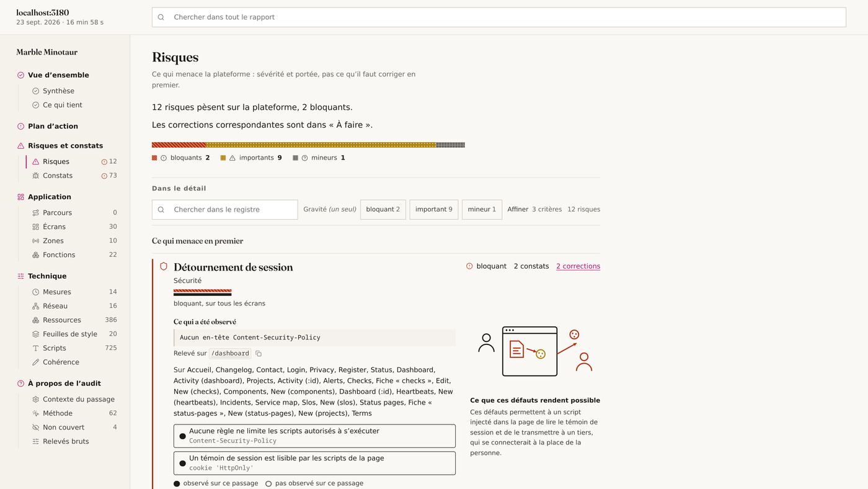
Task: Click the radar icon next to Zones
Action: click(x=35, y=241)
